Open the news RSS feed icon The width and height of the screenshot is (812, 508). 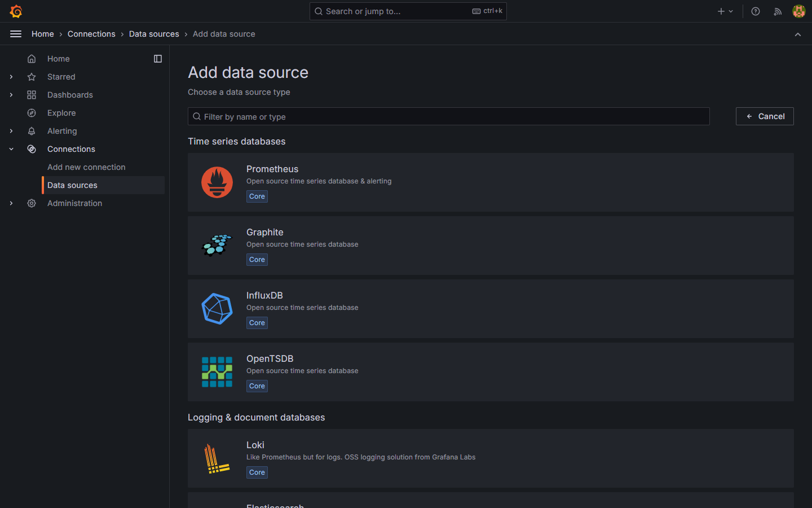click(x=778, y=11)
